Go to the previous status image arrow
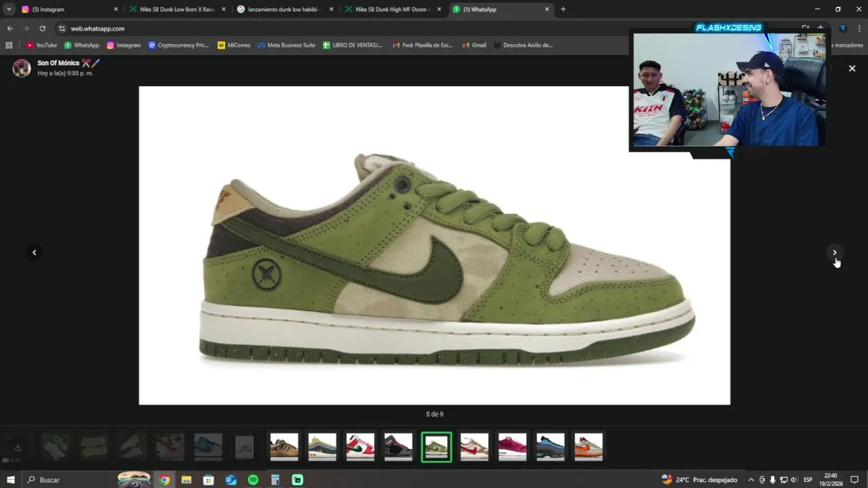This screenshot has width=868, height=488. pyautogui.click(x=34, y=252)
